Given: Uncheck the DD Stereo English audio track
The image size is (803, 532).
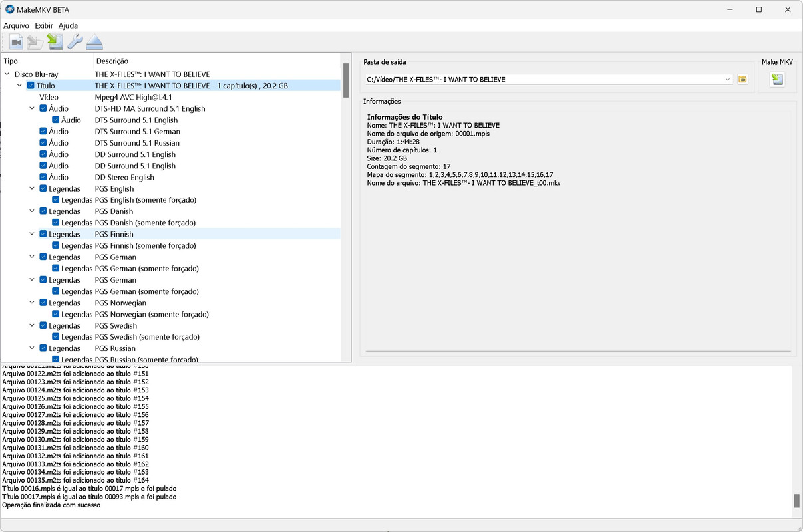Looking at the screenshot, I should (x=43, y=177).
